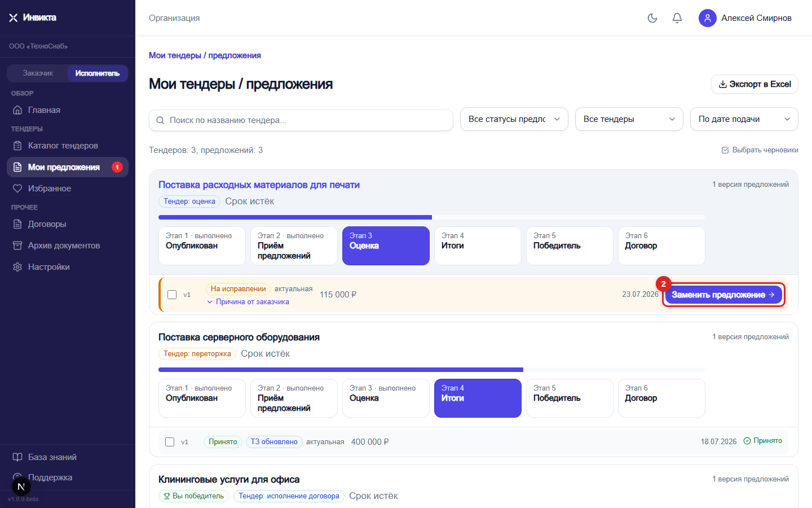Open Главная in the sidebar

click(x=68, y=110)
